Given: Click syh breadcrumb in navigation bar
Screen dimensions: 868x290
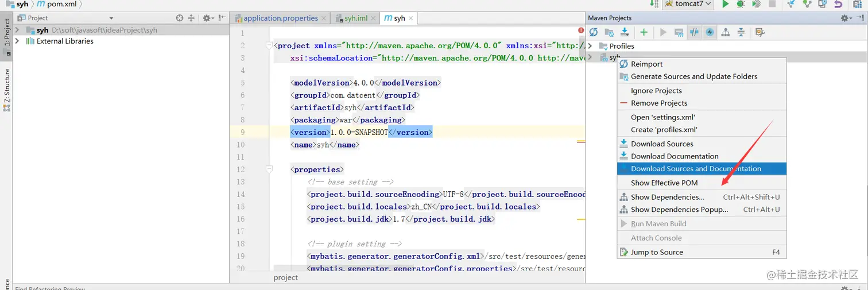Looking at the screenshot, I should [22, 4].
